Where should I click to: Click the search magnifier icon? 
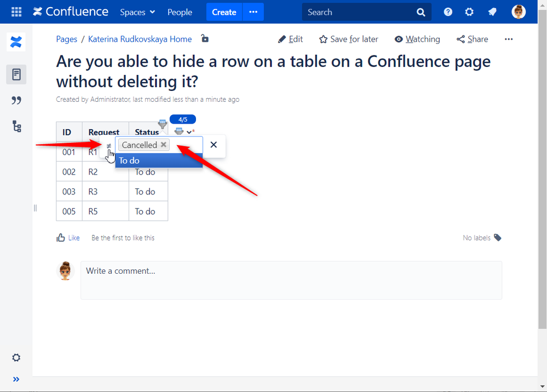coord(421,12)
